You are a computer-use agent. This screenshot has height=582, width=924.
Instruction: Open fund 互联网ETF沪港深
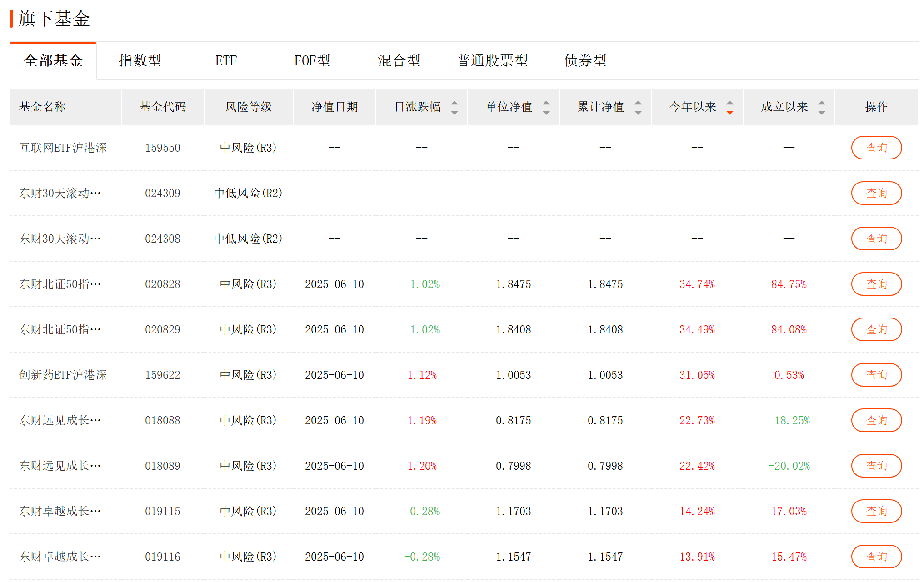pos(63,148)
